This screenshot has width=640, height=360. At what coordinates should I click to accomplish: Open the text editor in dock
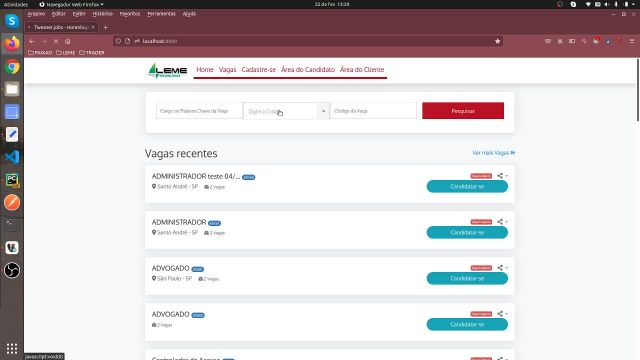pyautogui.click(x=12, y=134)
